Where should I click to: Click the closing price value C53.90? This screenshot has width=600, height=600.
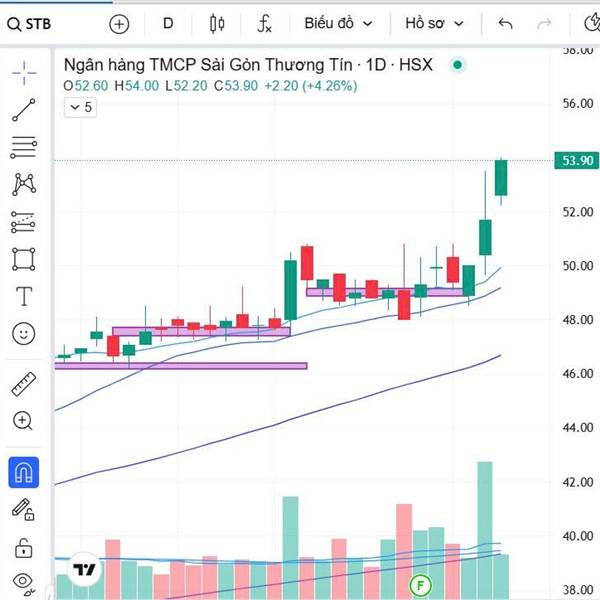pos(236,86)
